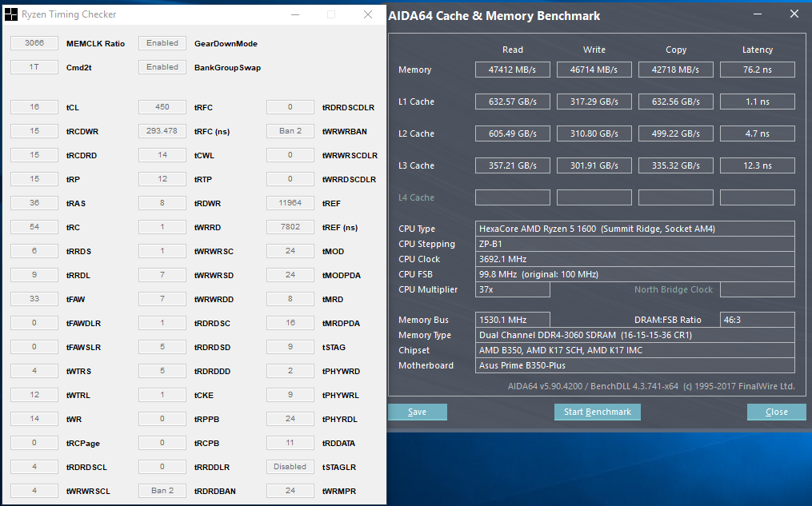Click the tRDWR value 8
The image size is (812, 506).
[162, 203]
